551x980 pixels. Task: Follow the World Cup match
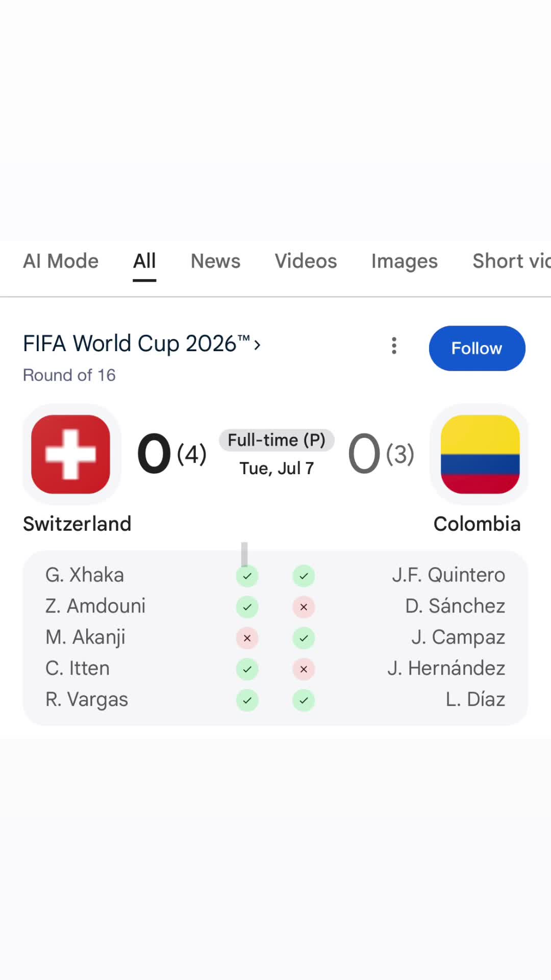477,348
